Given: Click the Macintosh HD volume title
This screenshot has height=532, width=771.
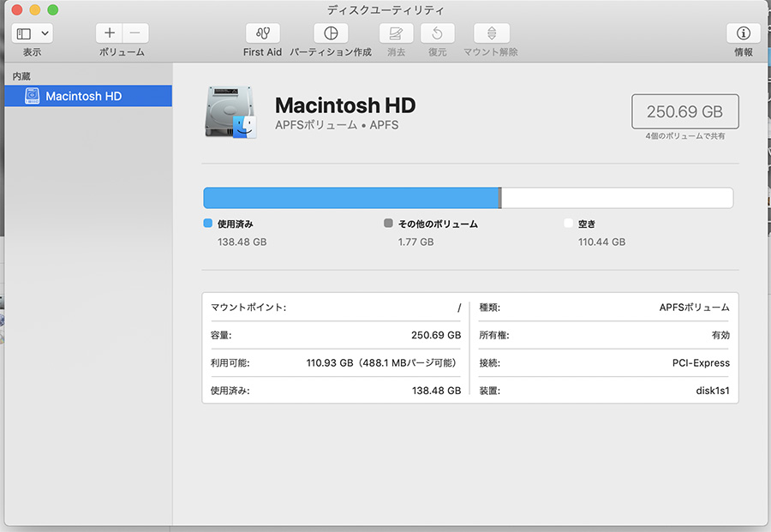Looking at the screenshot, I should pos(345,105).
